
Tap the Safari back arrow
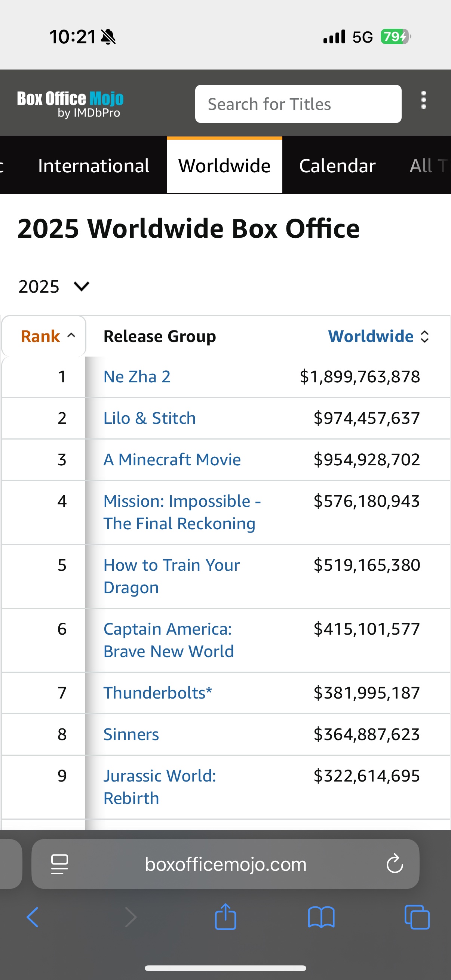coord(33,917)
